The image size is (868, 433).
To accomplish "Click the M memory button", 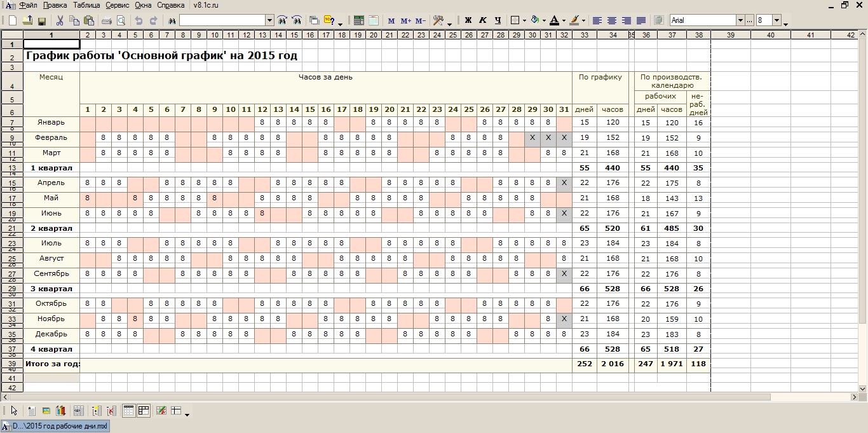I will (391, 20).
